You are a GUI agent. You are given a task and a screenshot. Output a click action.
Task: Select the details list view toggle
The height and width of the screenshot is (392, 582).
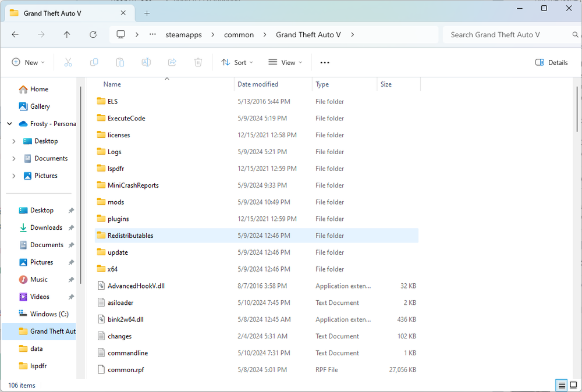(561, 385)
